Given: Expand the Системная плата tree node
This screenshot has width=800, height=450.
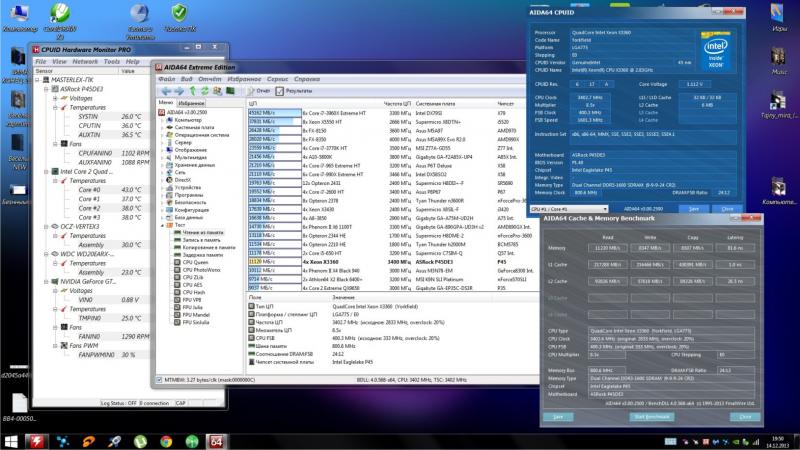Looking at the screenshot, I should (x=163, y=128).
